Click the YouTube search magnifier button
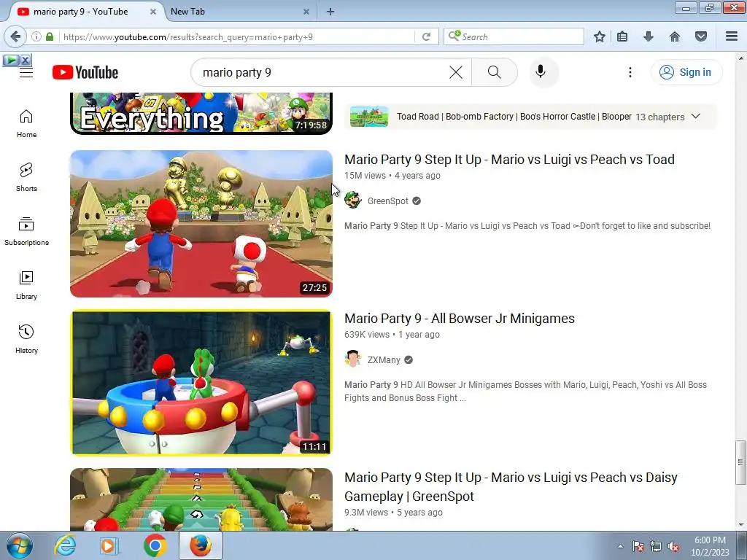 [495, 72]
